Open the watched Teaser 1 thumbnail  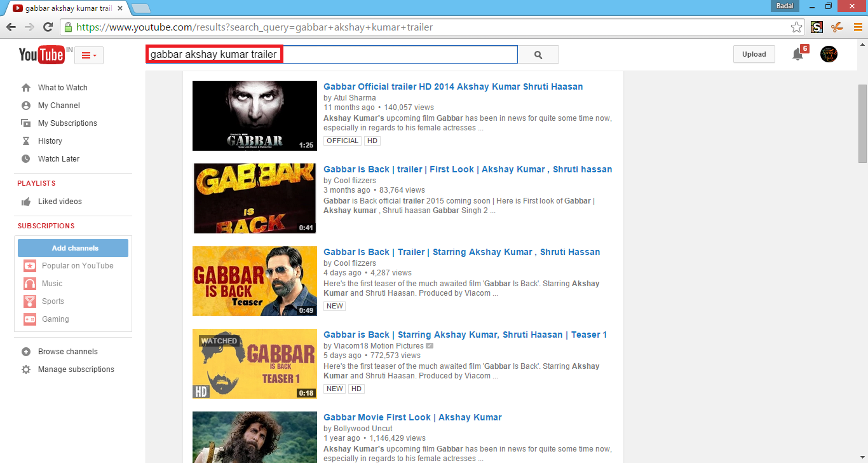(x=255, y=364)
